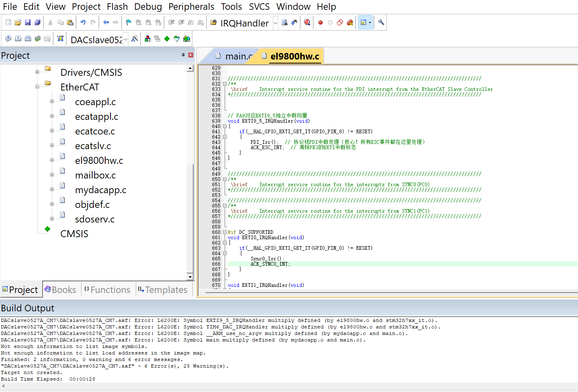This screenshot has width=578, height=392.
Task: Open the View menu
Action: (x=55, y=7)
